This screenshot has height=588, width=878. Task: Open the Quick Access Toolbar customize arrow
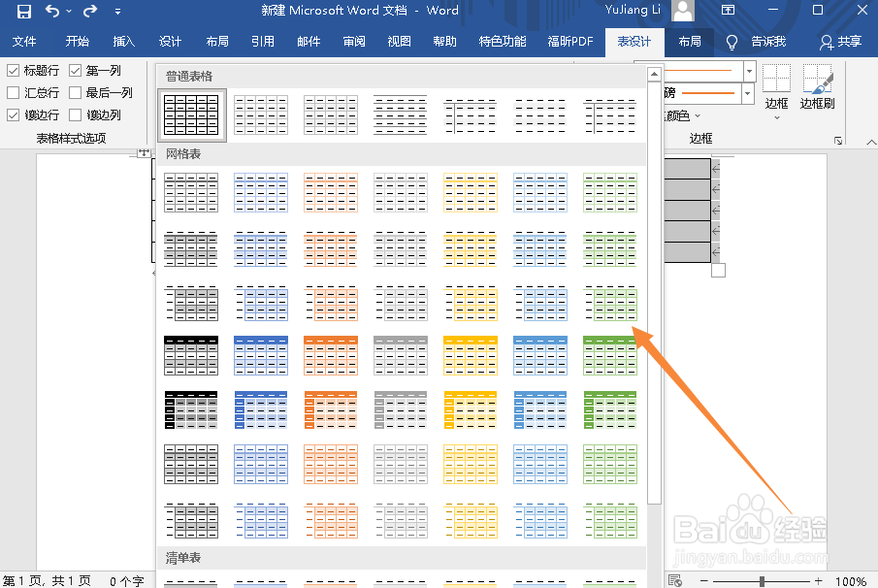pyautogui.click(x=117, y=12)
